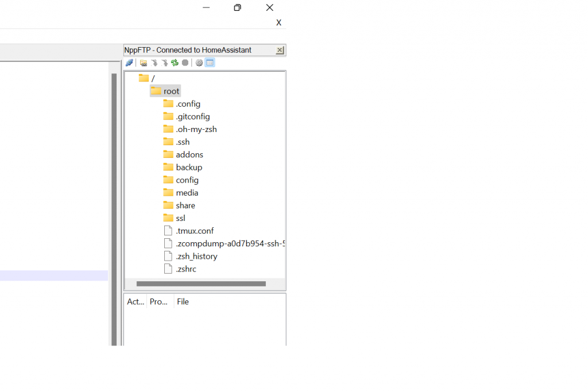The height and width of the screenshot is (392, 588).
Task: Click the open directory toolbar icon
Action: (x=143, y=63)
